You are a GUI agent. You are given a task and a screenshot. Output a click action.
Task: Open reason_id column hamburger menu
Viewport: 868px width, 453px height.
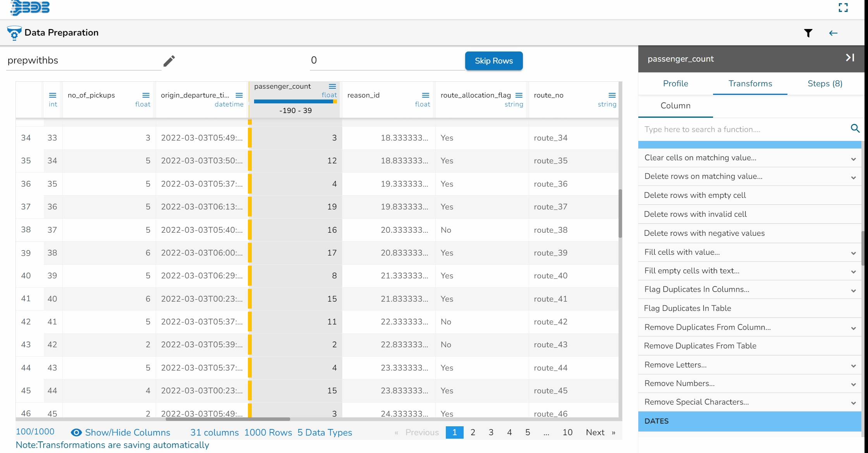click(x=425, y=95)
